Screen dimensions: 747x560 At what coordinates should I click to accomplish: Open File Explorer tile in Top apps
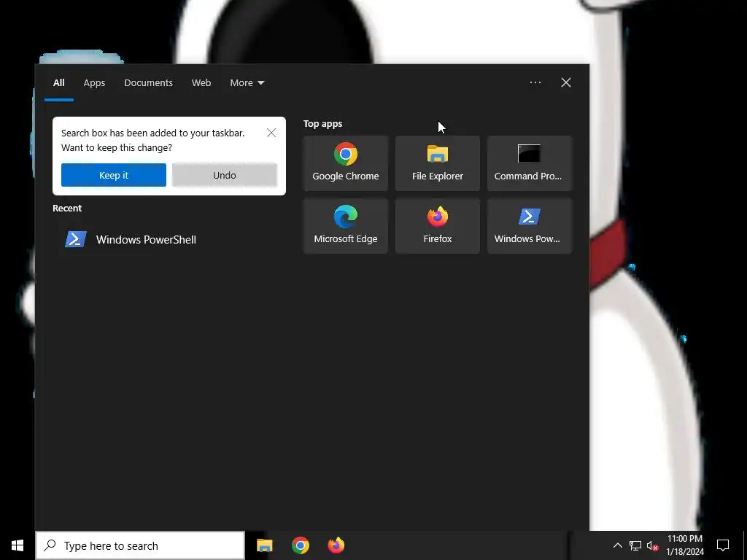click(x=438, y=163)
